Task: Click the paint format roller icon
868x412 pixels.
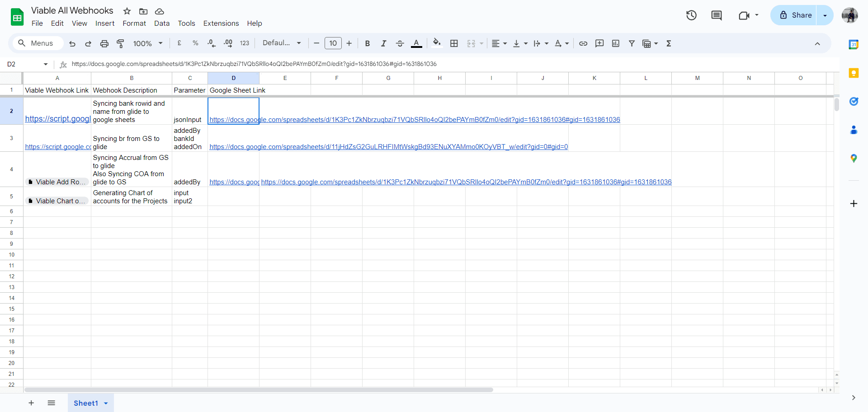Action: click(120, 43)
